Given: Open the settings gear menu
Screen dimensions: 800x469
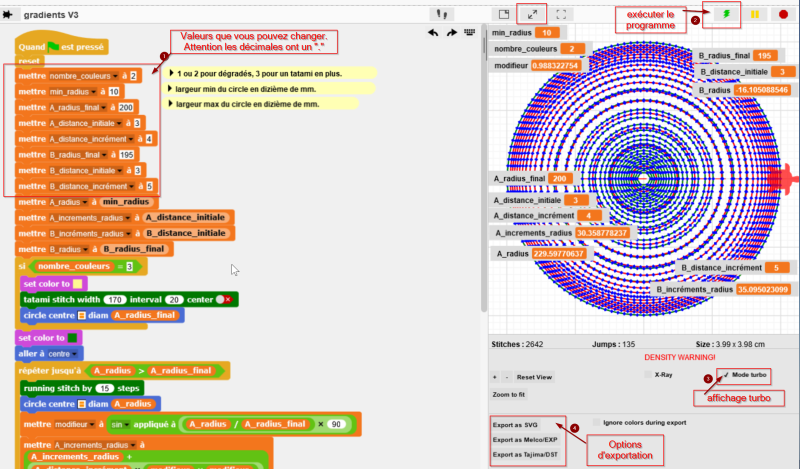Looking at the screenshot, I should pyautogui.click(x=7, y=14).
